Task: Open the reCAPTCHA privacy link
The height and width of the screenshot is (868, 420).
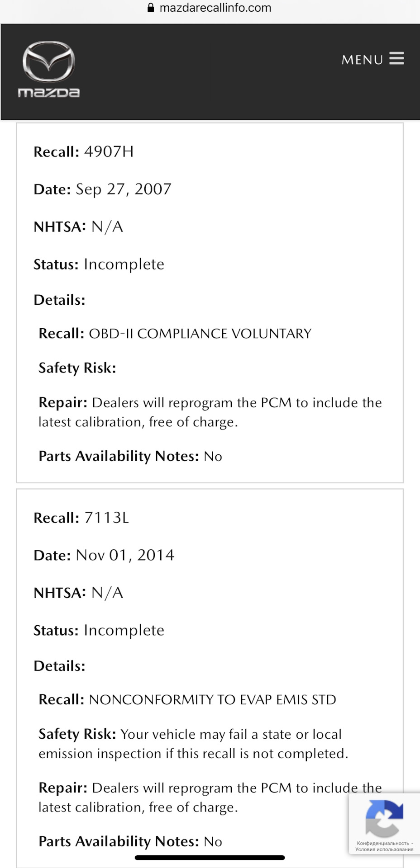Action: tap(383, 843)
